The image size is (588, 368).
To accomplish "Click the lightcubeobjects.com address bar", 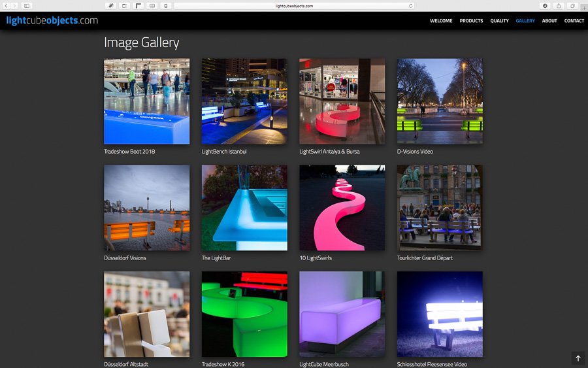I will point(294,6).
